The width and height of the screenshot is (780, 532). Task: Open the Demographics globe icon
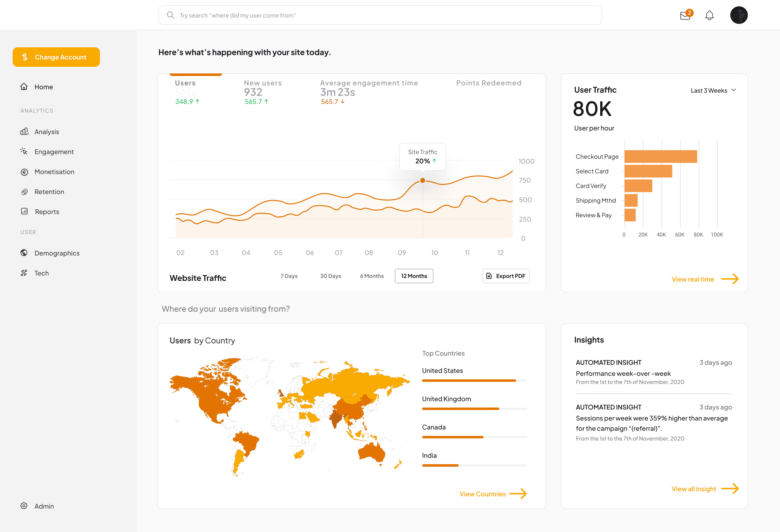tap(24, 253)
